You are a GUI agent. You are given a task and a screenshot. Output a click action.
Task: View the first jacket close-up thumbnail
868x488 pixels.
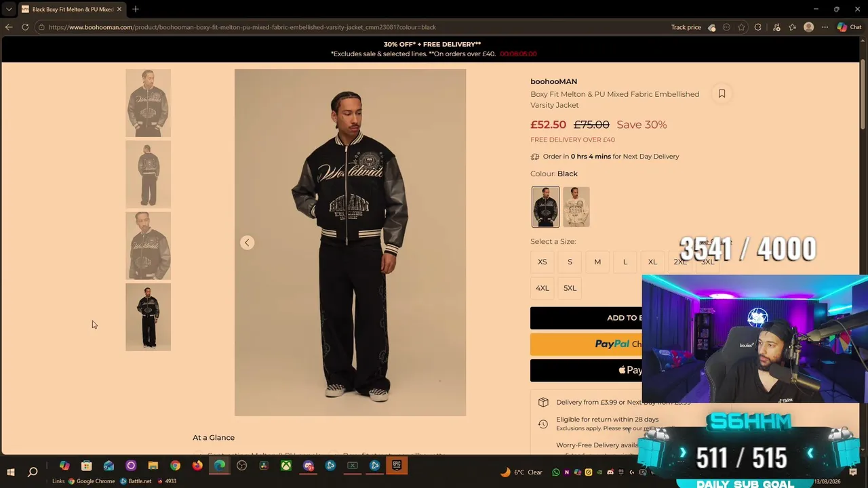[x=148, y=103]
